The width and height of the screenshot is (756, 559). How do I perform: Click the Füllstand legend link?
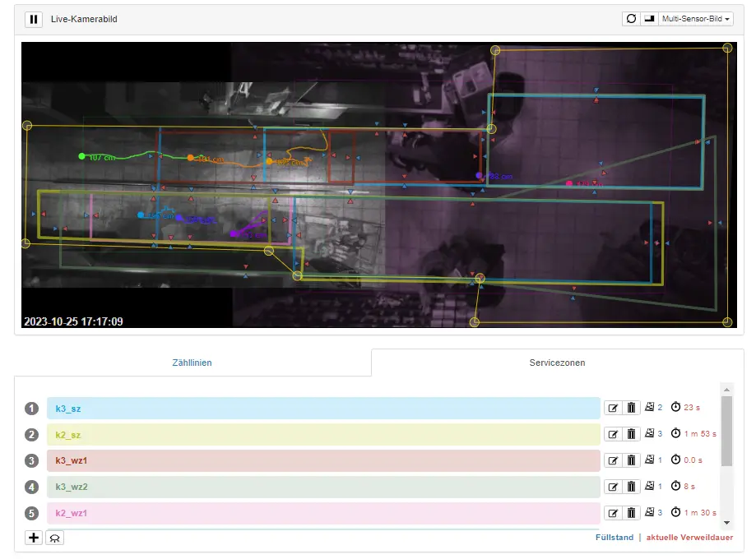coord(614,538)
